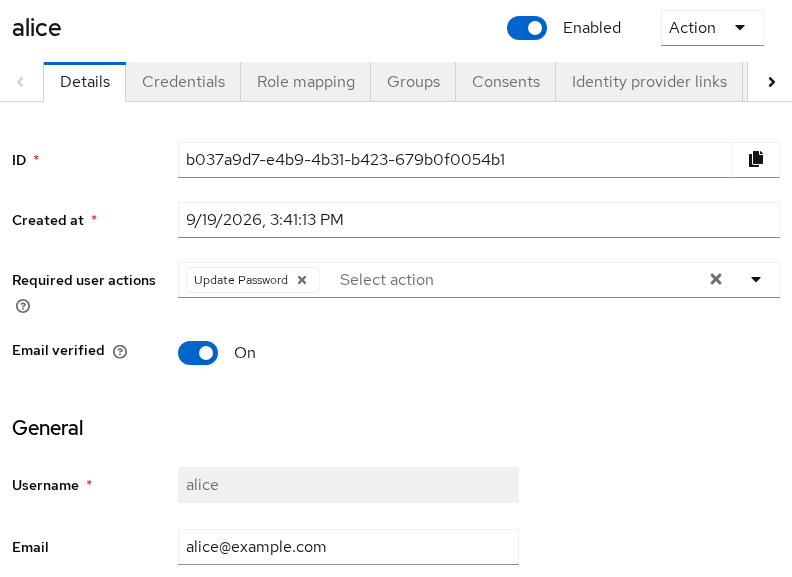Click the Created at field

pyautogui.click(x=479, y=220)
